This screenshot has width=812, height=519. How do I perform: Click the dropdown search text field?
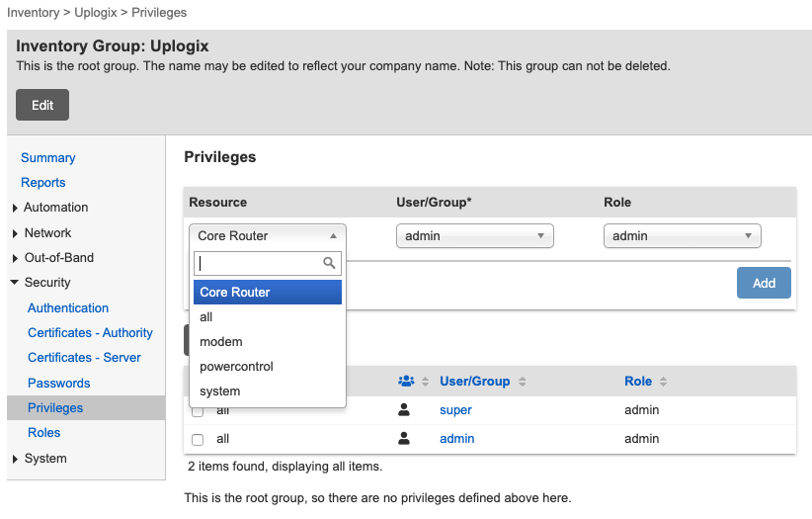259,263
